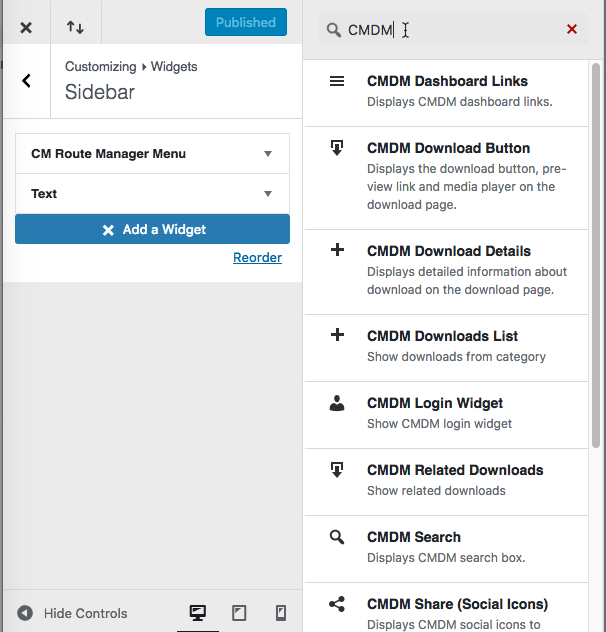Click 'Displays CMDM search box.' description

tap(446, 557)
